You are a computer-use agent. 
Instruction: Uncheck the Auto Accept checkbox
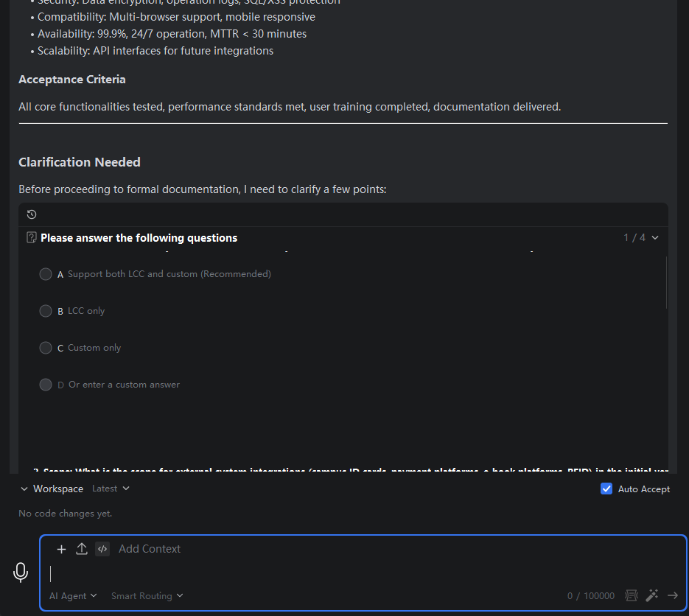pyautogui.click(x=606, y=489)
